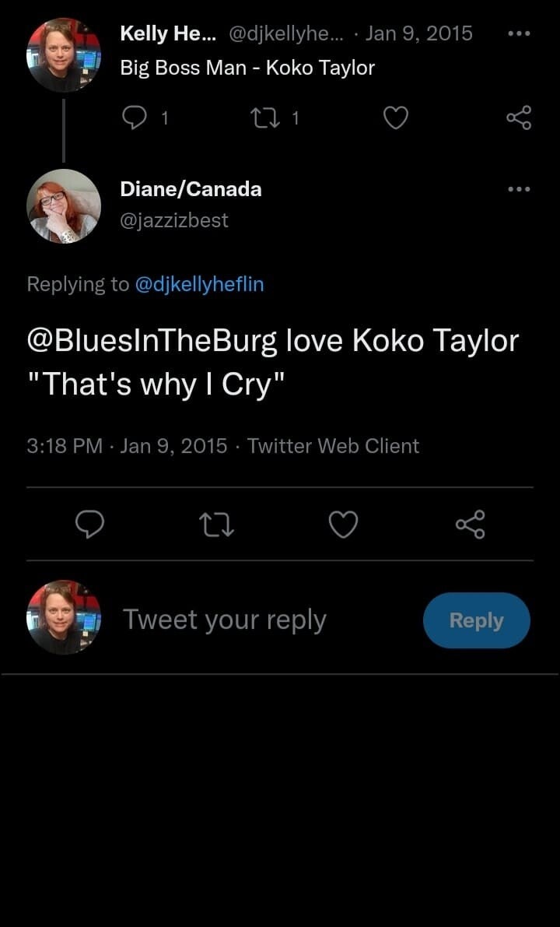Share Kelly's Big Boss Man tweet

tap(519, 118)
